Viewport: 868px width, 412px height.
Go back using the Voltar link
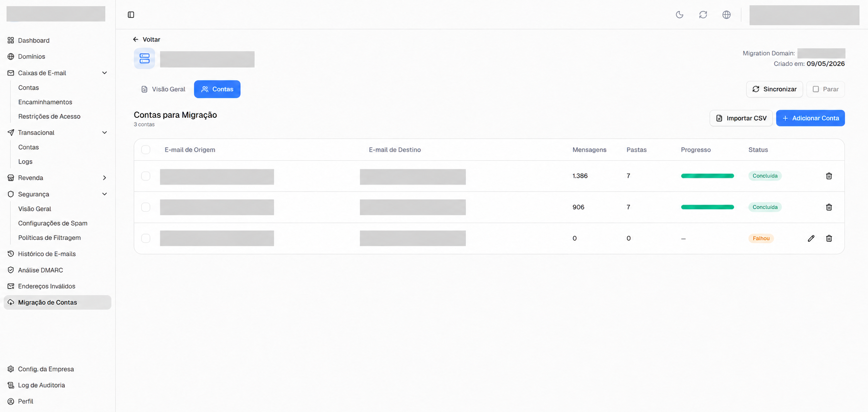(146, 40)
